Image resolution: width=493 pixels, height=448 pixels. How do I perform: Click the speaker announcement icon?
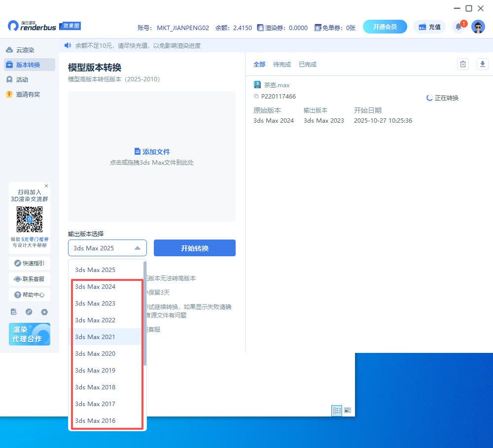point(68,46)
